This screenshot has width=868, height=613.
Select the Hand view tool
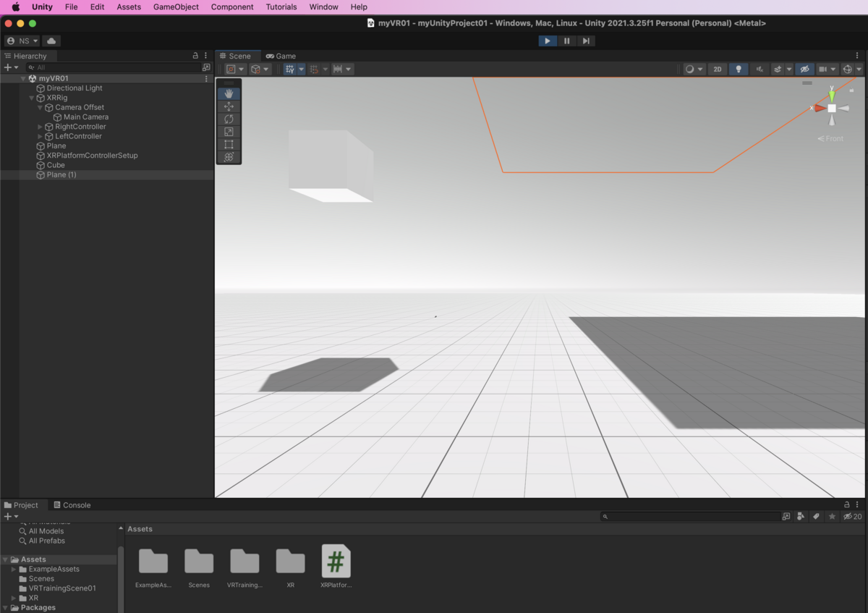229,93
